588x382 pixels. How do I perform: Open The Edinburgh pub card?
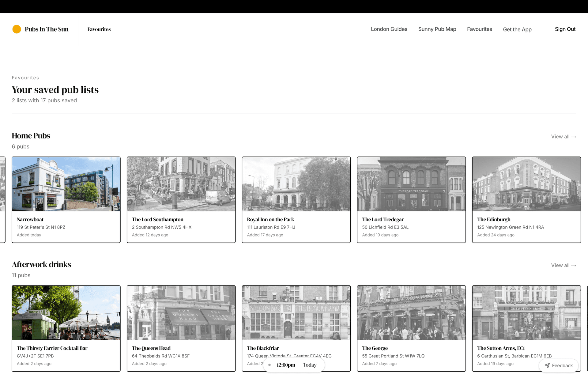pyautogui.click(x=526, y=199)
